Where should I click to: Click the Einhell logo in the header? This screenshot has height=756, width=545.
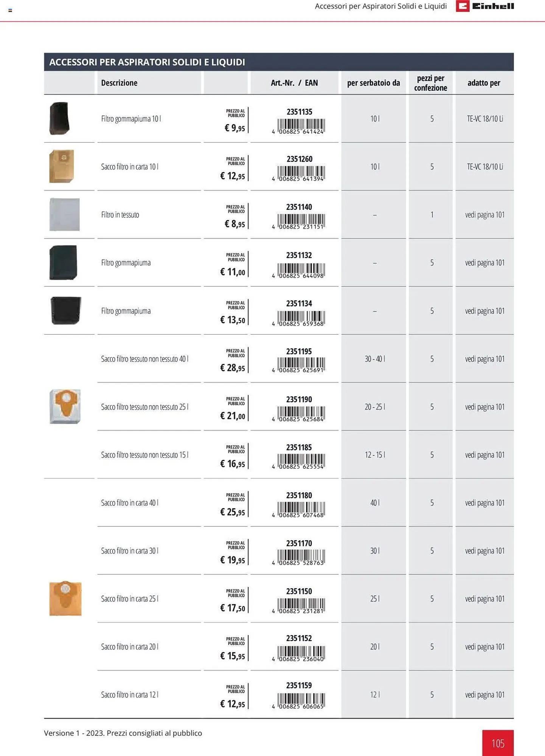485,6
